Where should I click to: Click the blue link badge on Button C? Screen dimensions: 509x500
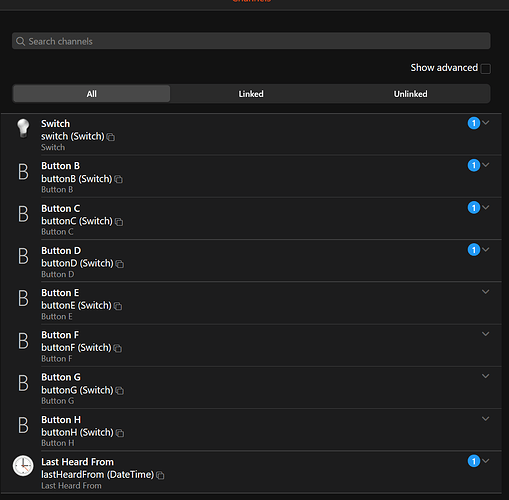tap(474, 208)
